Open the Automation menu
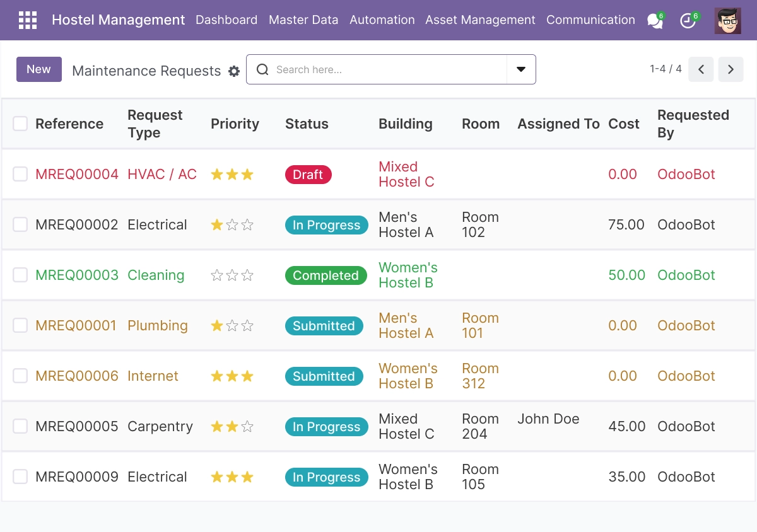 coord(382,20)
